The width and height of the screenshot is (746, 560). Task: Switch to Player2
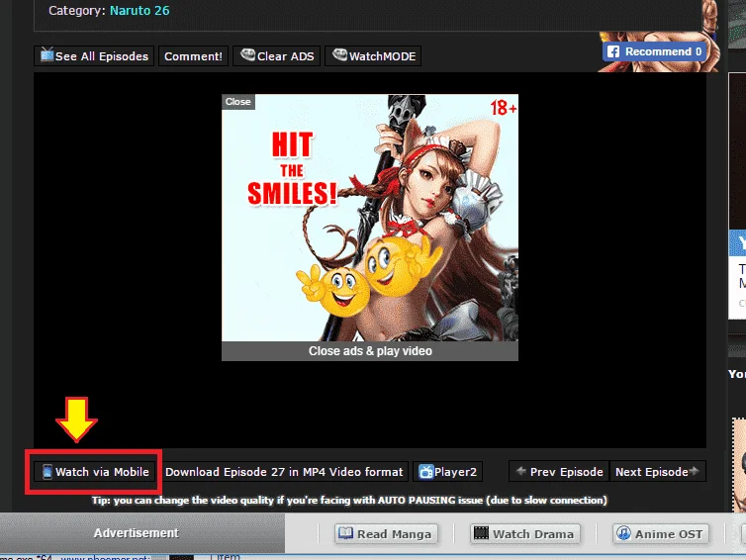(447, 472)
